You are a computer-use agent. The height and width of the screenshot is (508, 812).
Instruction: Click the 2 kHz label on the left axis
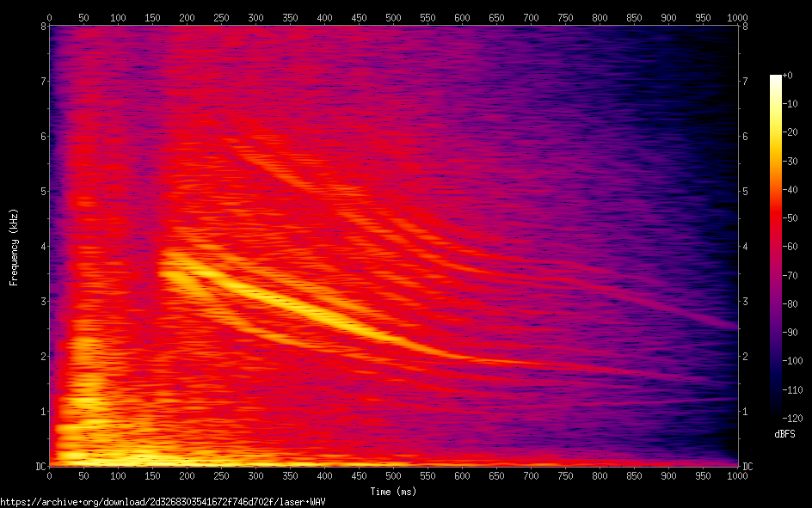point(41,356)
